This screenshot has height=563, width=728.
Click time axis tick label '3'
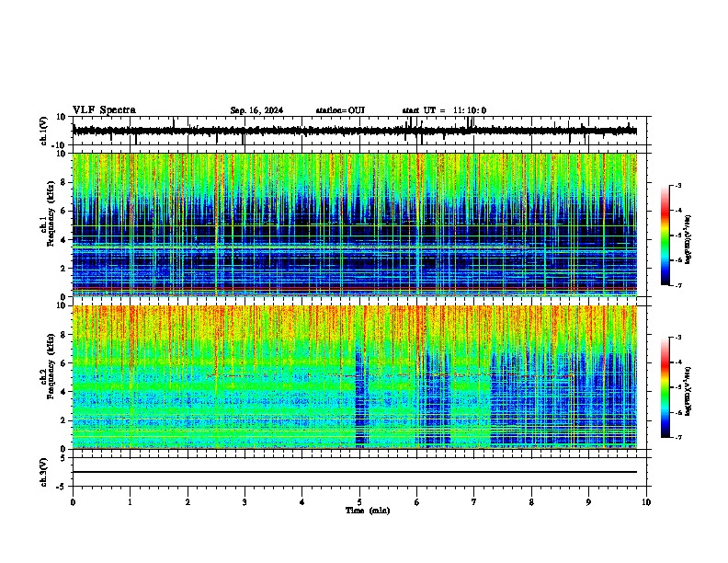tap(245, 502)
